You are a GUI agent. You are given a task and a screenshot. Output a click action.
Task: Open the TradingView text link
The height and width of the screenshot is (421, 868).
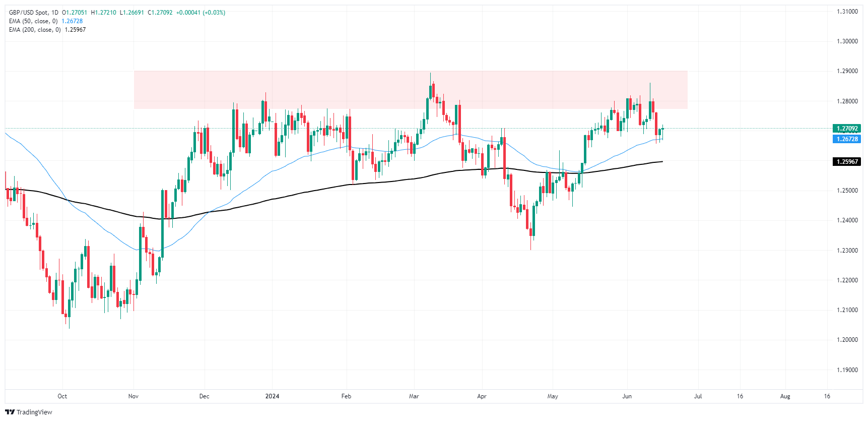click(x=34, y=412)
